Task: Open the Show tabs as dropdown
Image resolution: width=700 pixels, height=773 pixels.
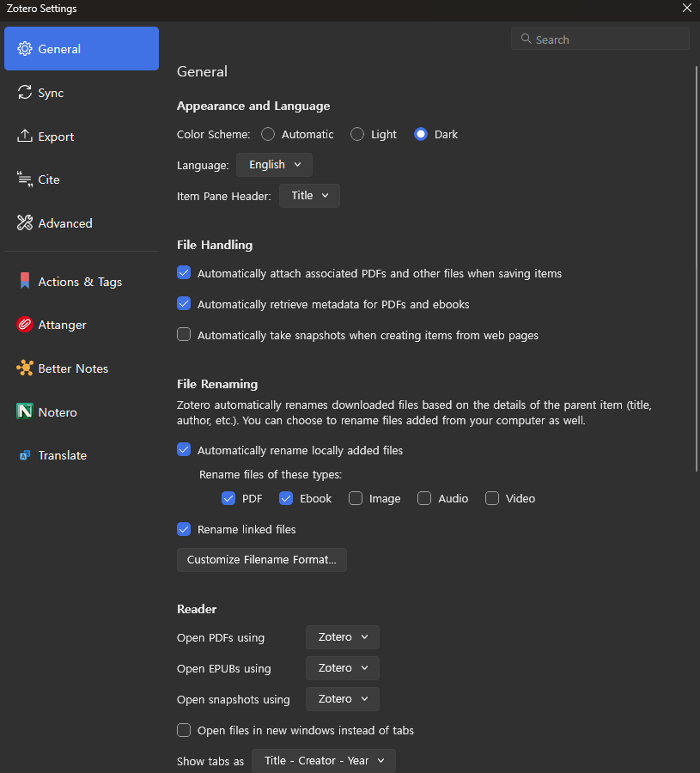Action: pos(323,760)
